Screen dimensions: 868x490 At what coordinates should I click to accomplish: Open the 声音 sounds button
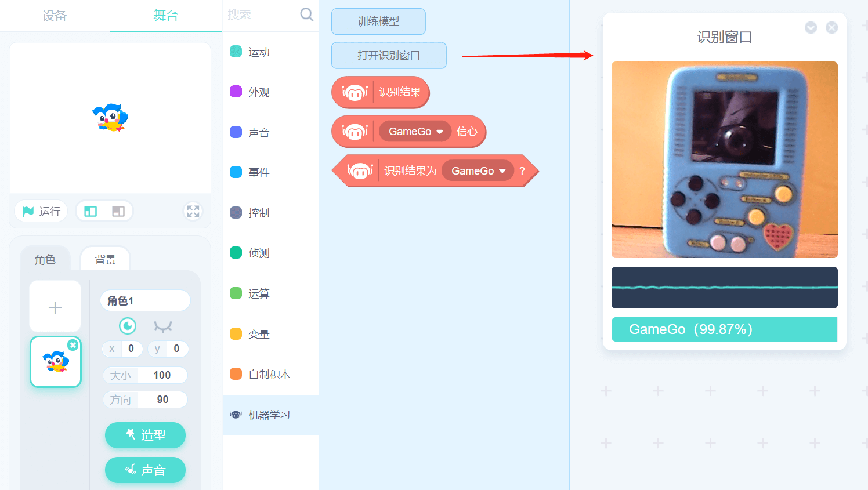[145, 470]
